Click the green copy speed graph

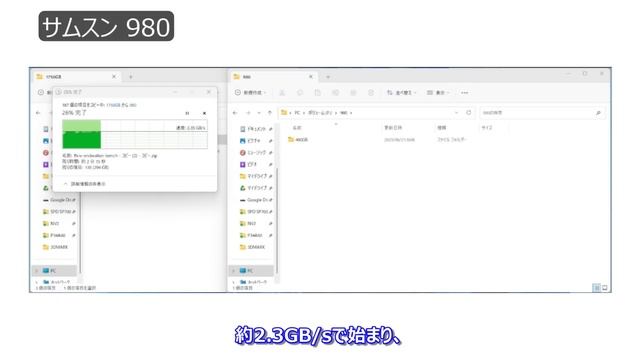point(135,134)
